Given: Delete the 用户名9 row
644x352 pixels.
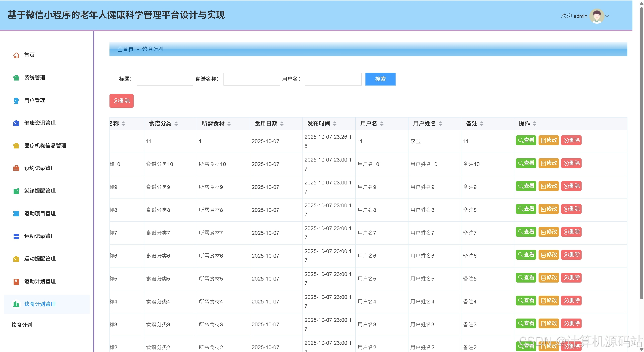Looking at the screenshot, I should click(x=571, y=186).
